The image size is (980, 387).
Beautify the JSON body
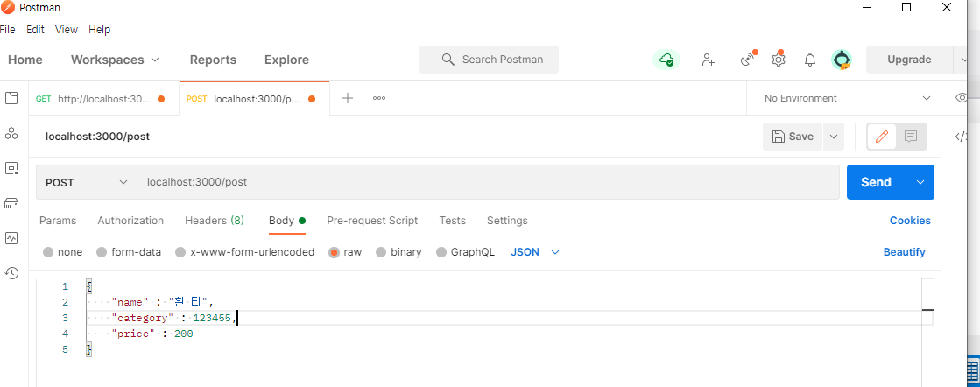click(x=905, y=252)
